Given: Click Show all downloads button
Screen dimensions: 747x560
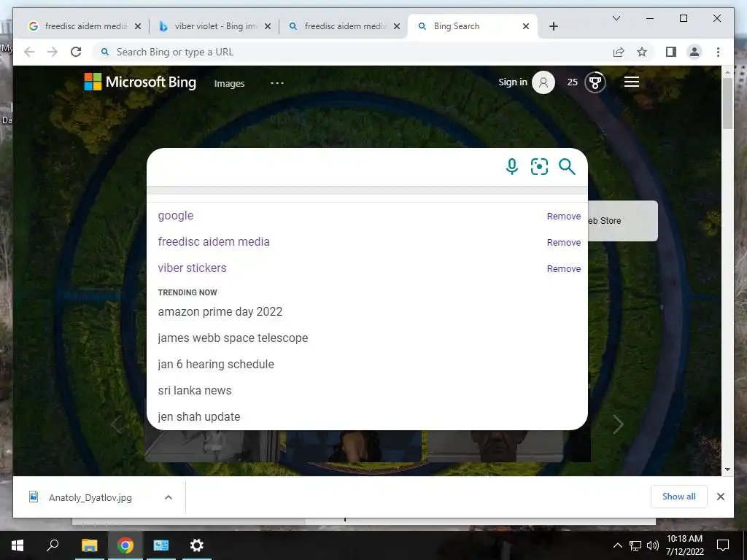Looking at the screenshot, I should click(x=679, y=497).
